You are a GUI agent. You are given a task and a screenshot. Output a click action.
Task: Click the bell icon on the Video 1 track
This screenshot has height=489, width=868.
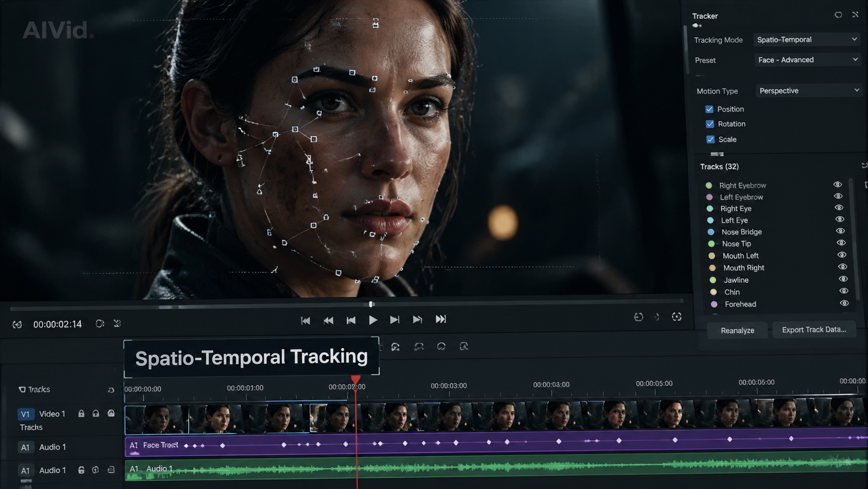[111, 413]
